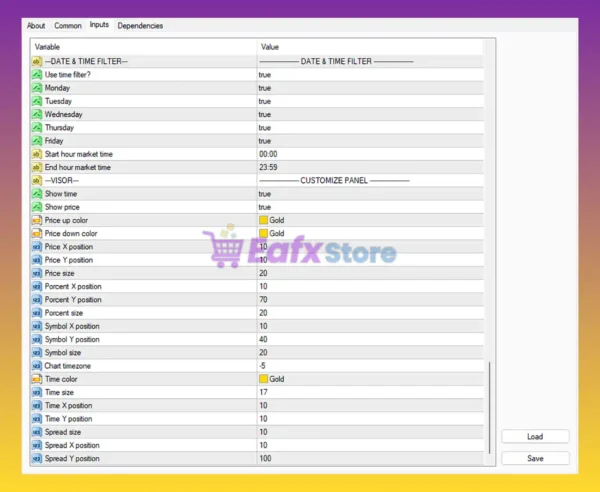The height and width of the screenshot is (492, 600).
Task: Click the boolean icon beside Show time
Action: pyautogui.click(x=37, y=194)
